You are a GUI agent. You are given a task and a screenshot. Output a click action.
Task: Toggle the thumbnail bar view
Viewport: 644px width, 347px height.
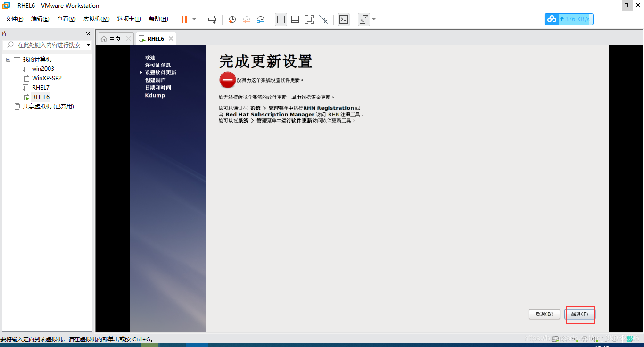tap(295, 19)
